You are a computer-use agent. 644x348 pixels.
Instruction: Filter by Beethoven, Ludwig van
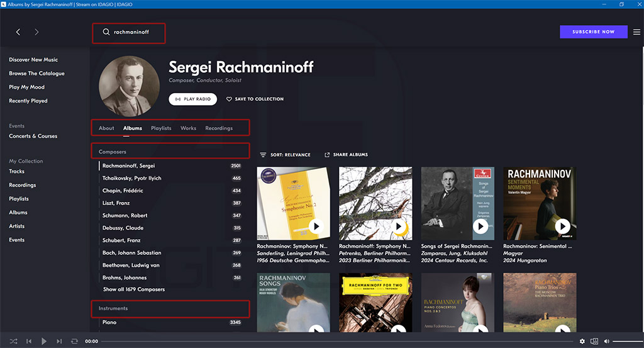(x=170, y=265)
